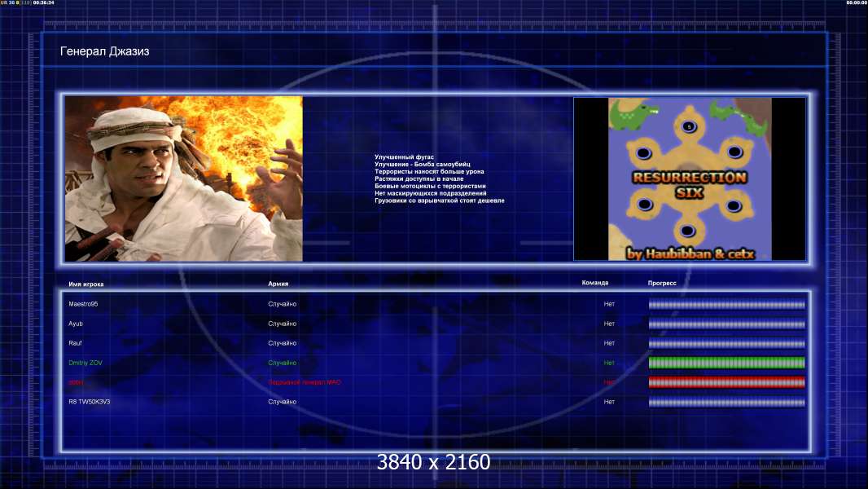
Task: Click the 'Имя игрока' column header
Action: [85, 284]
